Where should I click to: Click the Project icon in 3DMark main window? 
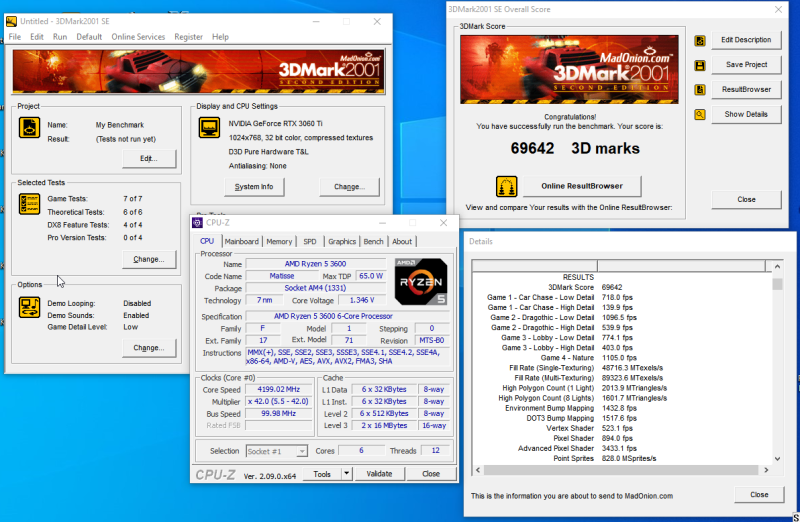pyautogui.click(x=29, y=128)
